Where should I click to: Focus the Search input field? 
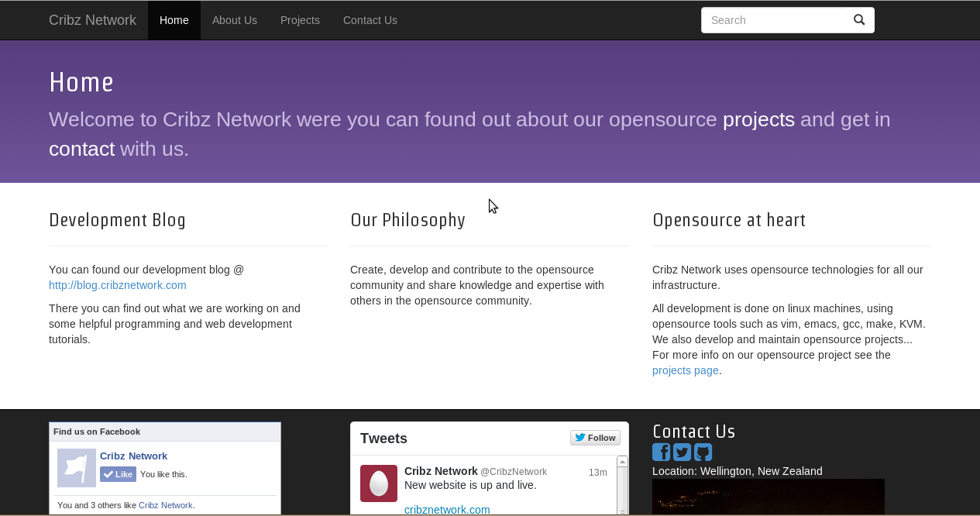775,20
